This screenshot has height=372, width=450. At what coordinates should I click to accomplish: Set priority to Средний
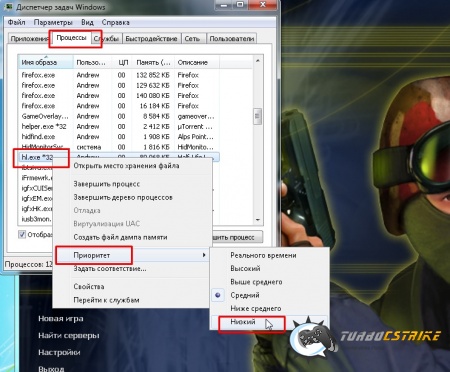pyautogui.click(x=245, y=295)
